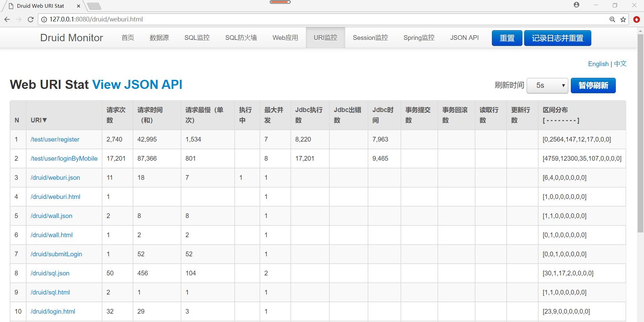Image resolution: width=644 pixels, height=322 pixels.
Task: Open the 5s refresh interval dropdown
Action: (x=547, y=86)
